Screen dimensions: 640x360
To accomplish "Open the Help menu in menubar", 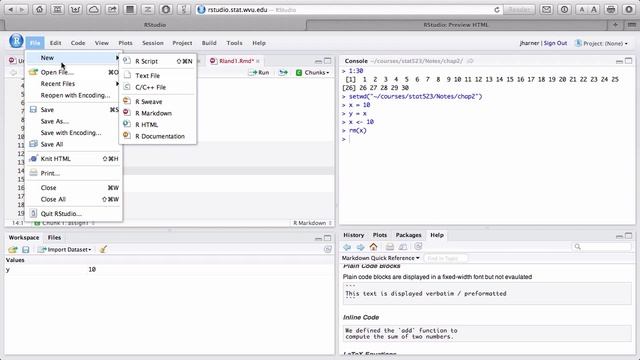I will coord(259,43).
